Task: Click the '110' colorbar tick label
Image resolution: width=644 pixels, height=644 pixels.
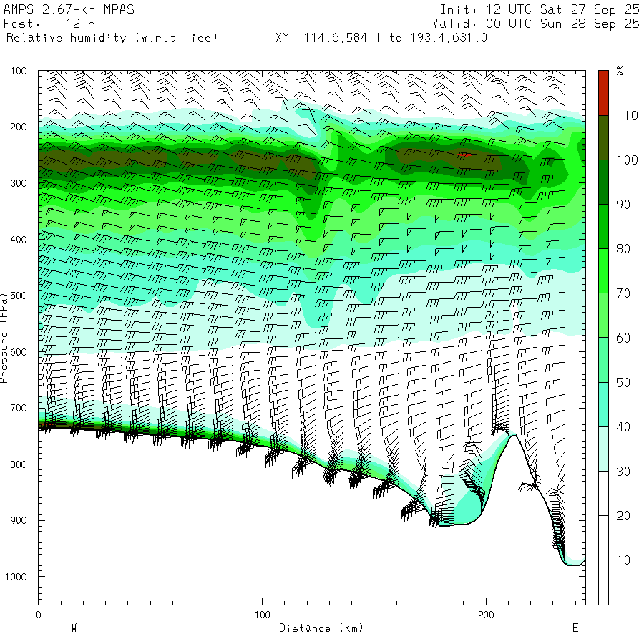Action: click(x=627, y=115)
